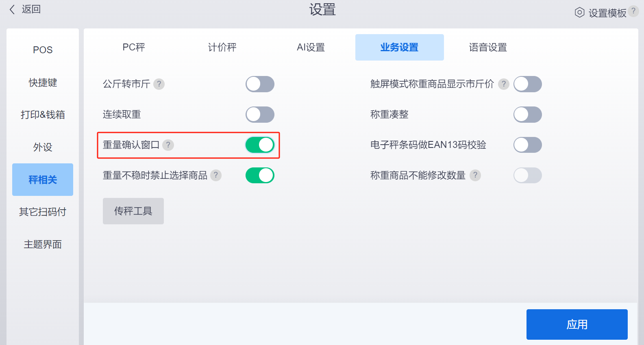Click the help icon next to 重量确认窗口
This screenshot has width=644, height=345.
(x=168, y=145)
